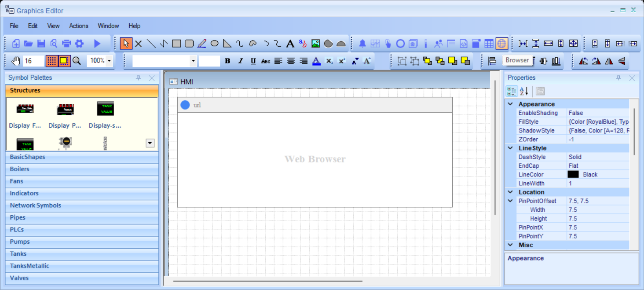Insert a picture with the Image tool
Screen dimensions: 644x290
[x=315, y=44]
